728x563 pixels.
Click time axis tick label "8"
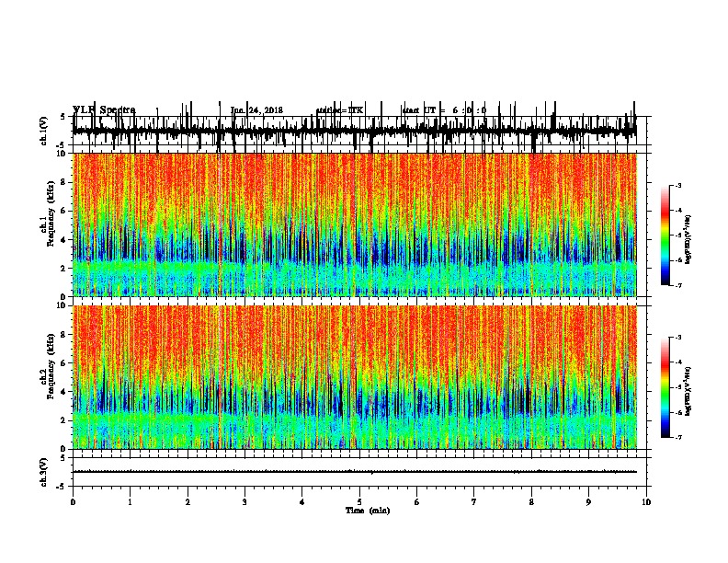[531, 502]
